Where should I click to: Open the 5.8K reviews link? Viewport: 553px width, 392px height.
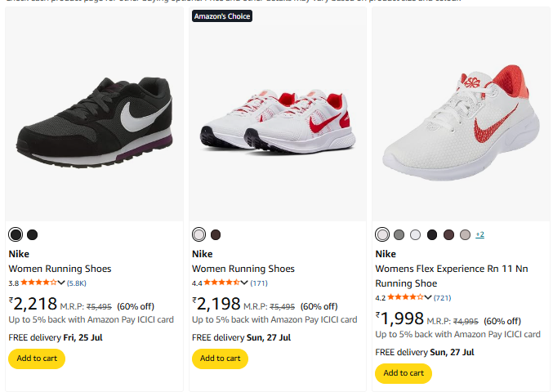pos(77,283)
